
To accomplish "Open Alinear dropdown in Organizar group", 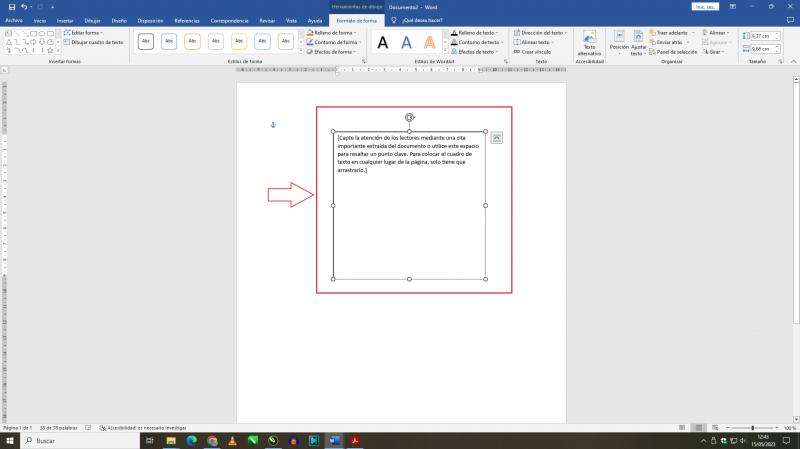I will tap(716, 33).
